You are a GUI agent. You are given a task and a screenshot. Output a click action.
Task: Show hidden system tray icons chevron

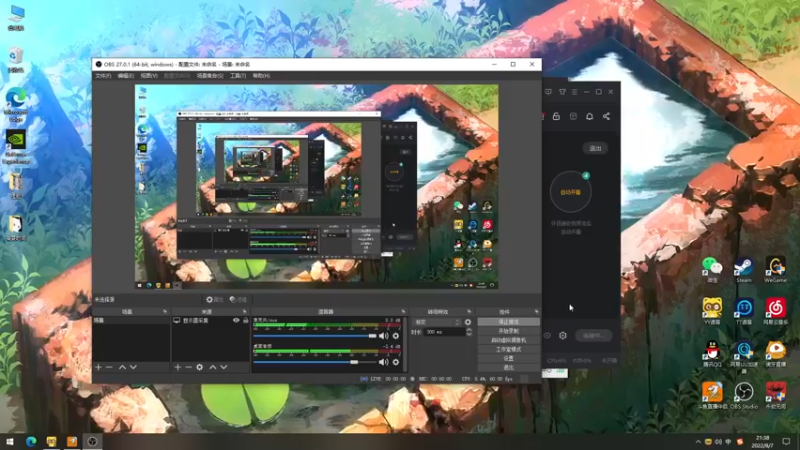click(698, 441)
